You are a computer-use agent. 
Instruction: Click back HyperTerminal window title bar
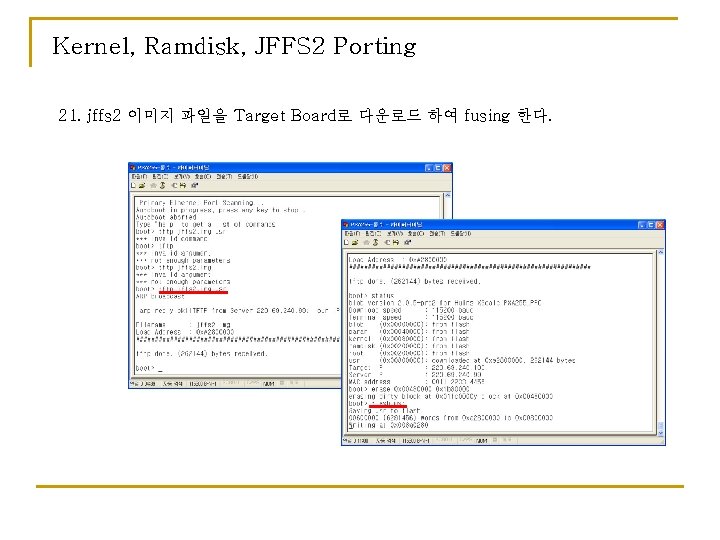290,168
